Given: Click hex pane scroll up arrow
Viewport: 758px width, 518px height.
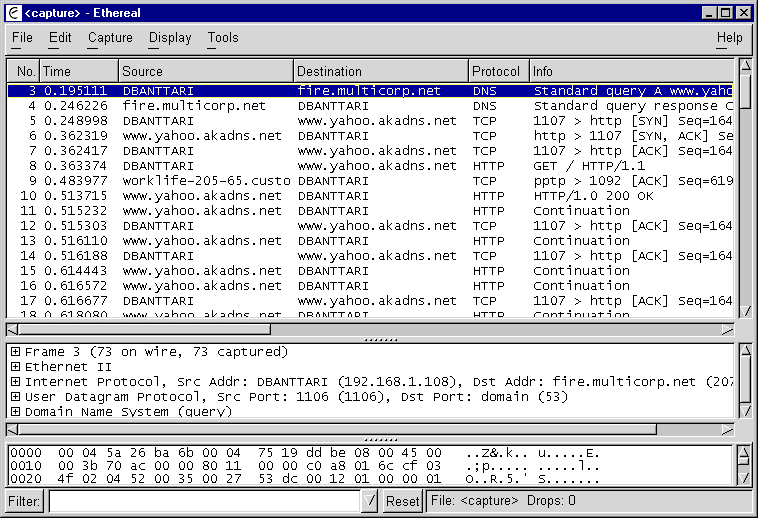Looking at the screenshot, I should click(743, 453).
